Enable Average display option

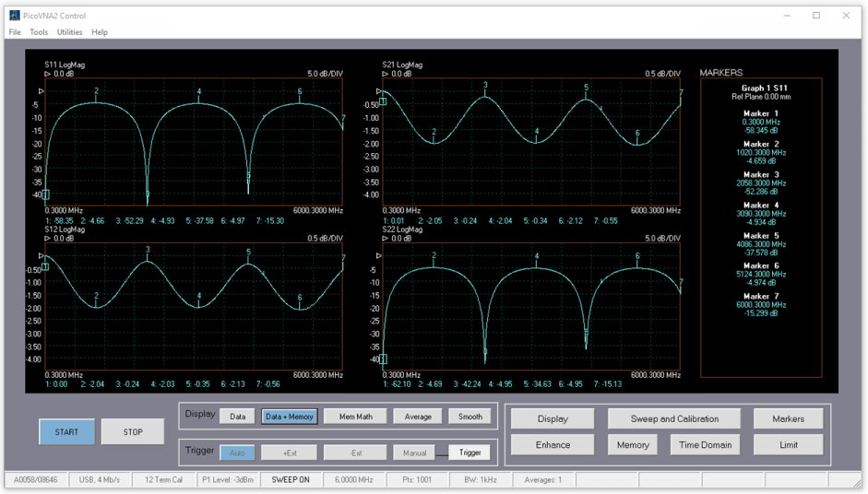(418, 417)
